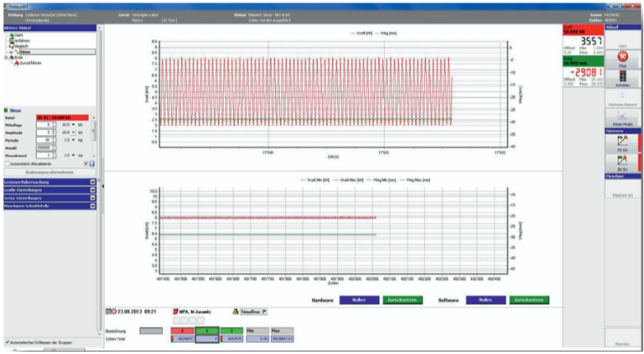Expand the Grenzwertüberwachung section
The width and height of the screenshot is (644, 354).
pyautogui.click(x=92, y=183)
